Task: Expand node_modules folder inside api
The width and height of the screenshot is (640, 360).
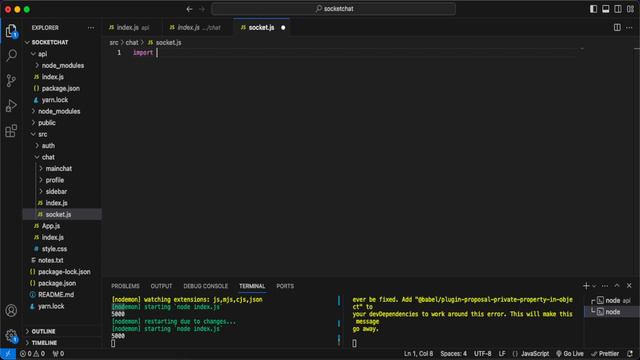Action: click(x=62, y=65)
